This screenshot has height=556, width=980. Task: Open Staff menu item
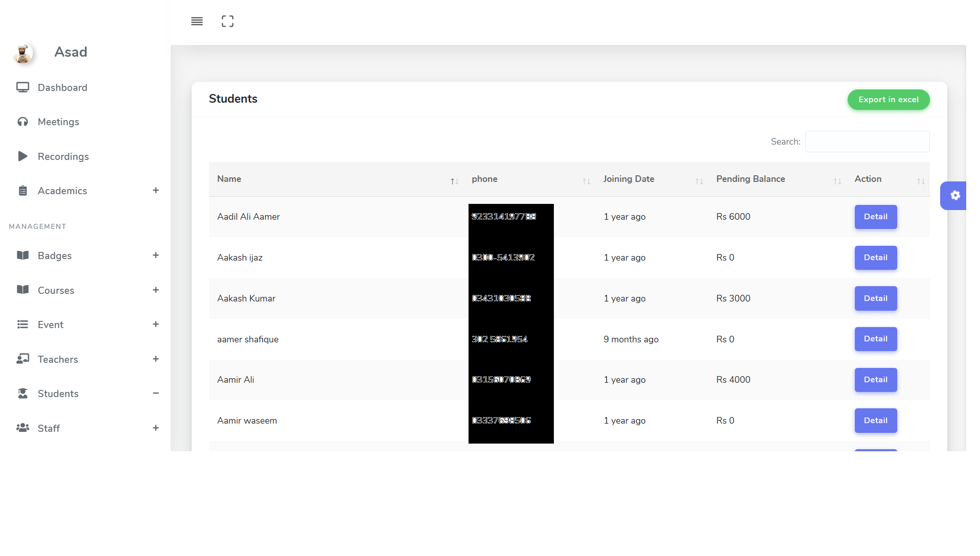(85, 428)
